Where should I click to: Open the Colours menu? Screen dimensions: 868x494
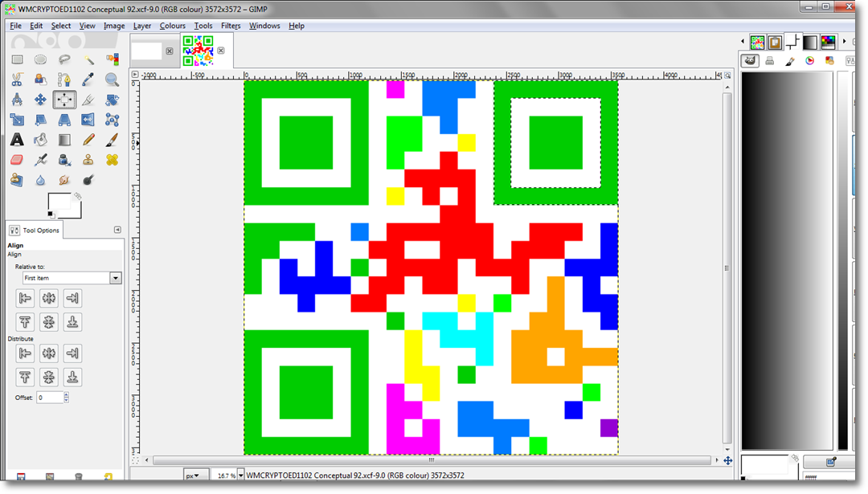click(173, 26)
